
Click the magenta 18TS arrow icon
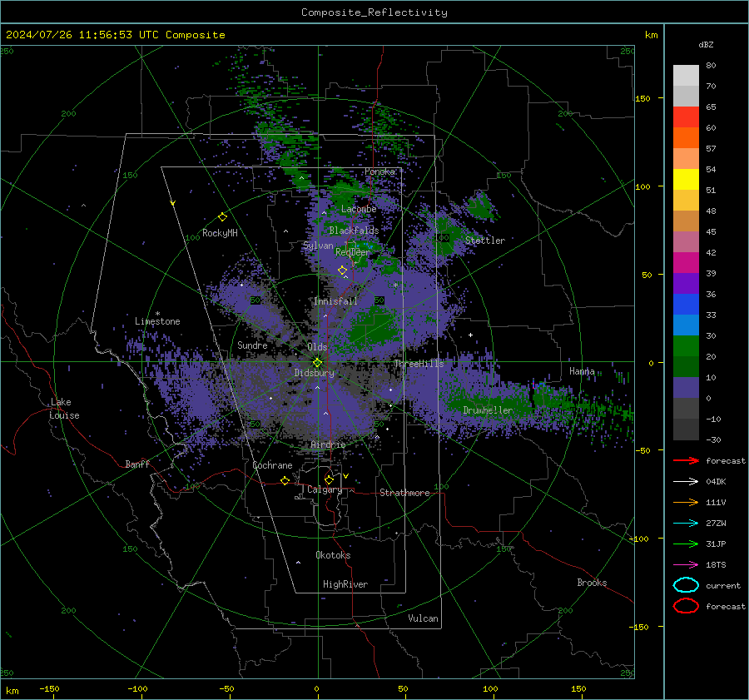(686, 565)
